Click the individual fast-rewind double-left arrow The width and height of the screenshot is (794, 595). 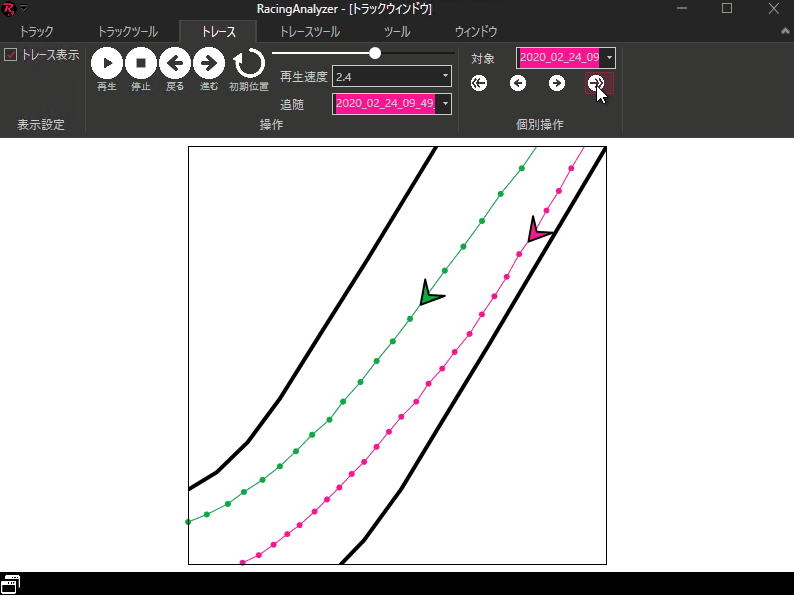[x=479, y=83]
